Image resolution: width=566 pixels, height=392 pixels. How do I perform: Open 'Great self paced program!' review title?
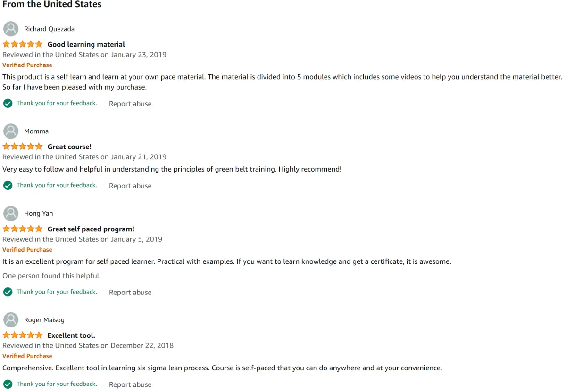pos(91,229)
